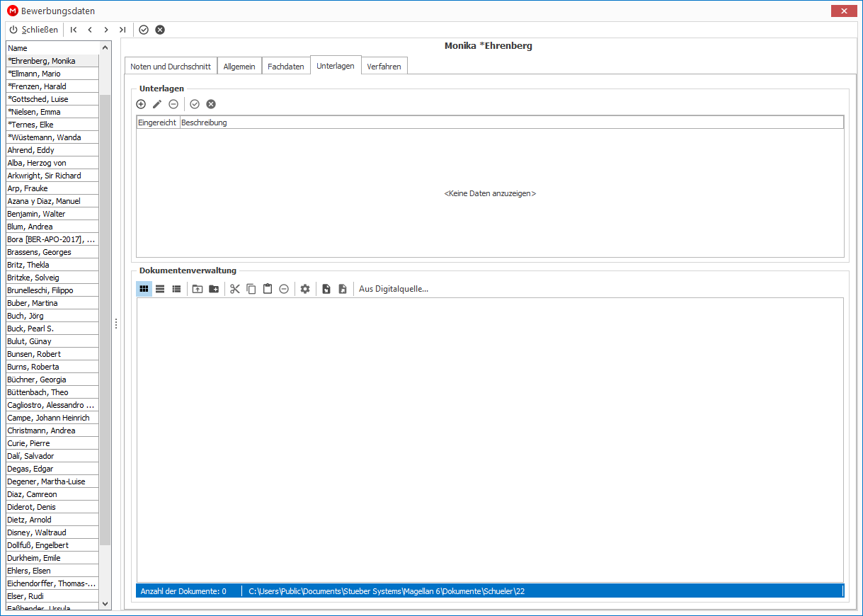Click the Beschreibung column header
Viewport: 863px width, 616px height.
(x=512, y=122)
